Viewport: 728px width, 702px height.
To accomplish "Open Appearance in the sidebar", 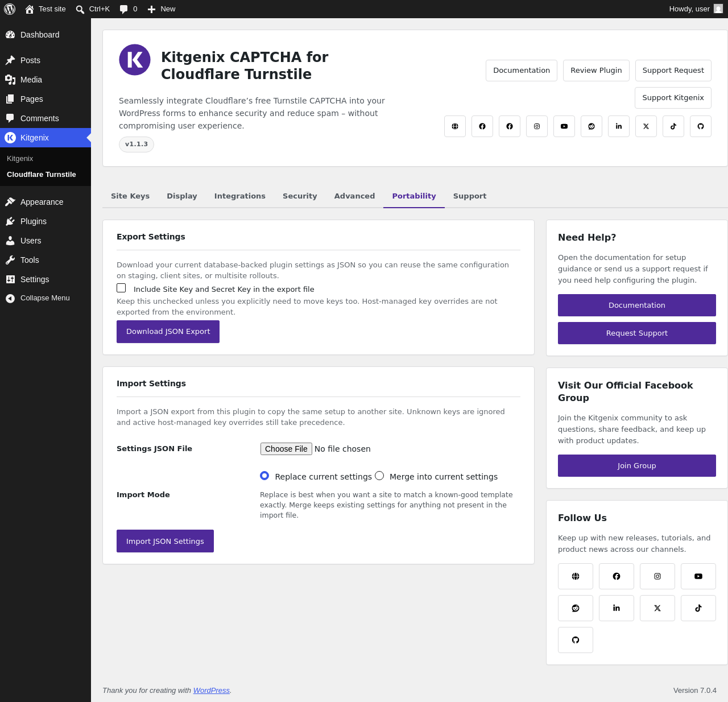I will pos(45,202).
